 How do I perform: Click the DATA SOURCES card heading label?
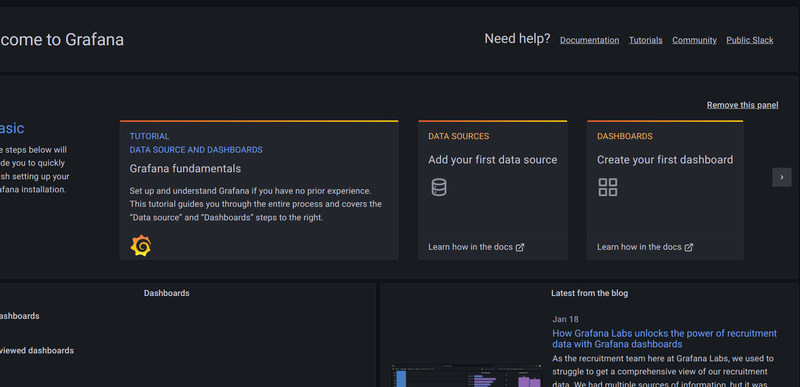pos(459,137)
